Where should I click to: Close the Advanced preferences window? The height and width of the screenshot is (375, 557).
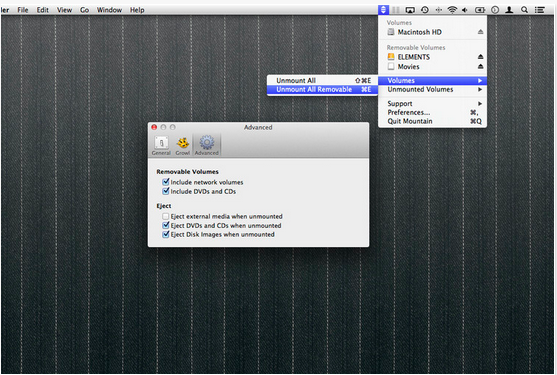click(x=154, y=127)
